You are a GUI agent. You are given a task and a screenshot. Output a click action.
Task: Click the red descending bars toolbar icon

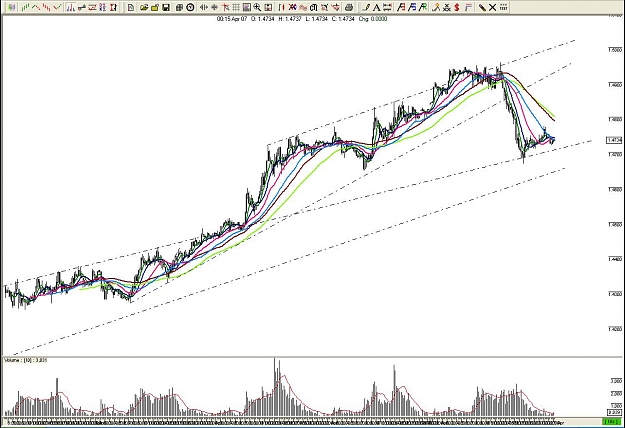[46, 7]
